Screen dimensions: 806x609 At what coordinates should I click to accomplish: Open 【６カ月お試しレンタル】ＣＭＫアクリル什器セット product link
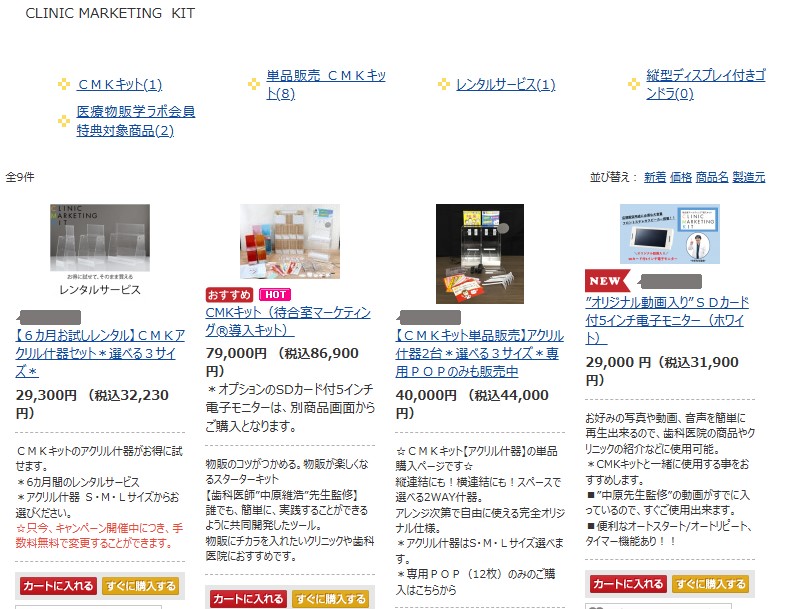[x=100, y=353]
